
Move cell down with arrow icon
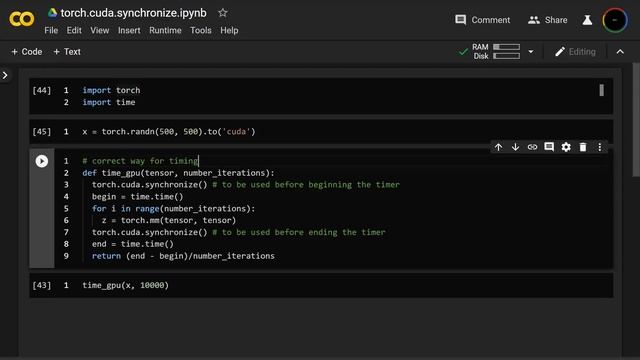[x=515, y=147]
